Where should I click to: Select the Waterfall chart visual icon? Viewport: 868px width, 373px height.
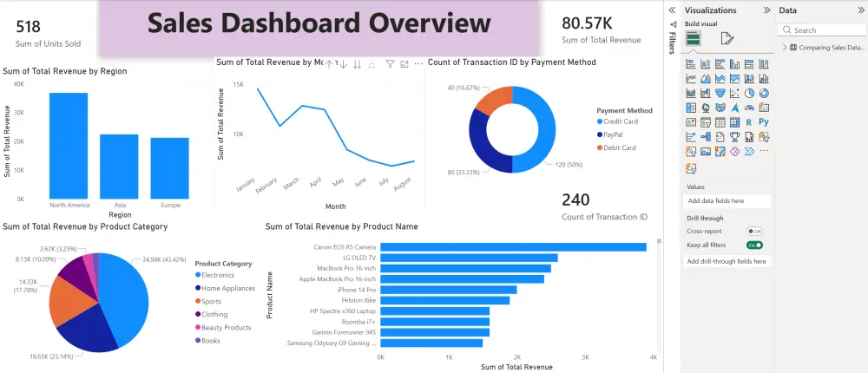(705, 93)
